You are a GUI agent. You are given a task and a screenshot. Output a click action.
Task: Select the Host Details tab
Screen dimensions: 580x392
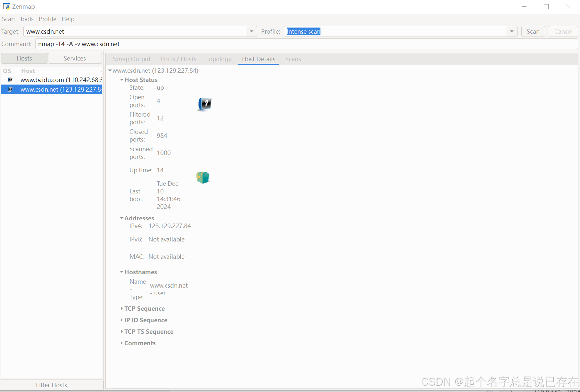click(x=259, y=59)
